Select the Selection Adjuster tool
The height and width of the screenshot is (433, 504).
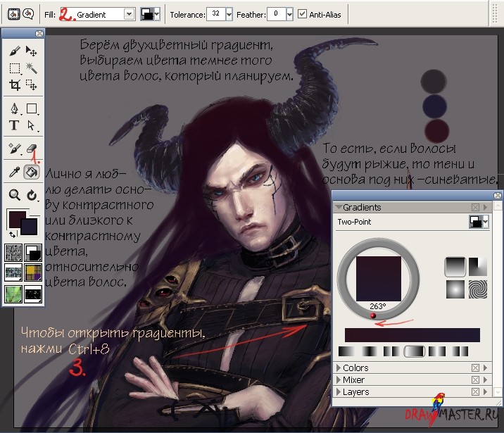tap(32, 85)
